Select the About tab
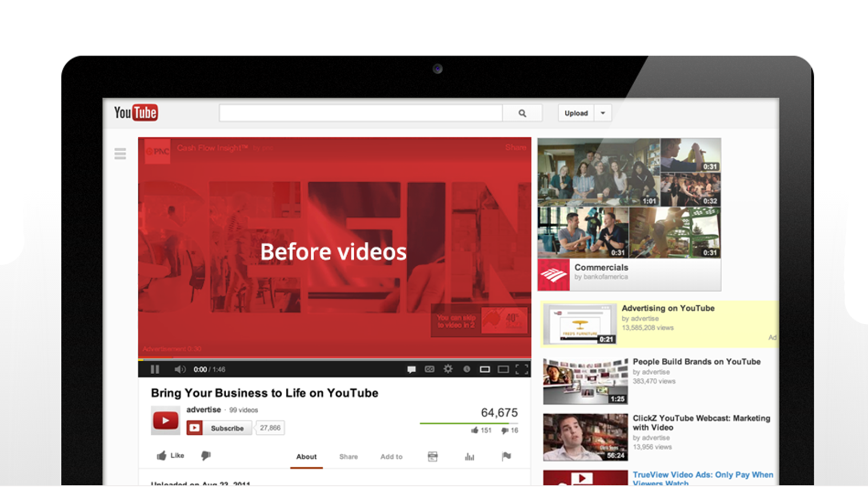 tap(307, 457)
